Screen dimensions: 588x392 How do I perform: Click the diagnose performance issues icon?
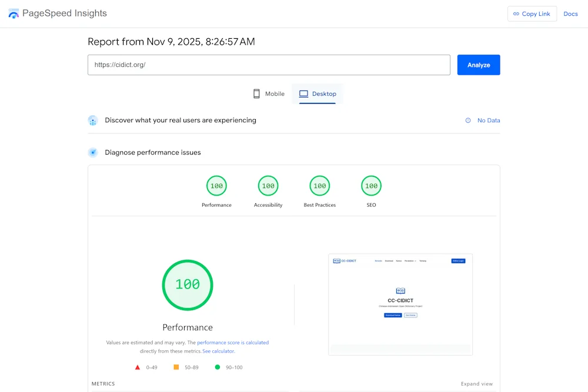pos(93,153)
